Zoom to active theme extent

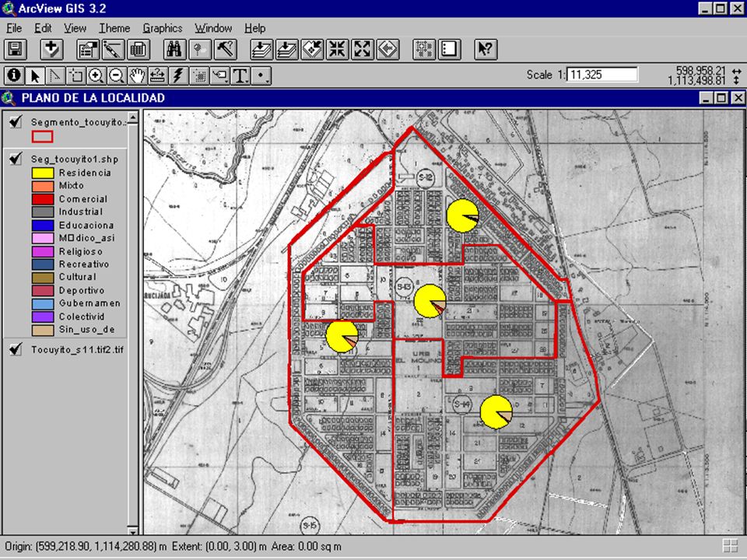pyautogui.click(x=287, y=50)
